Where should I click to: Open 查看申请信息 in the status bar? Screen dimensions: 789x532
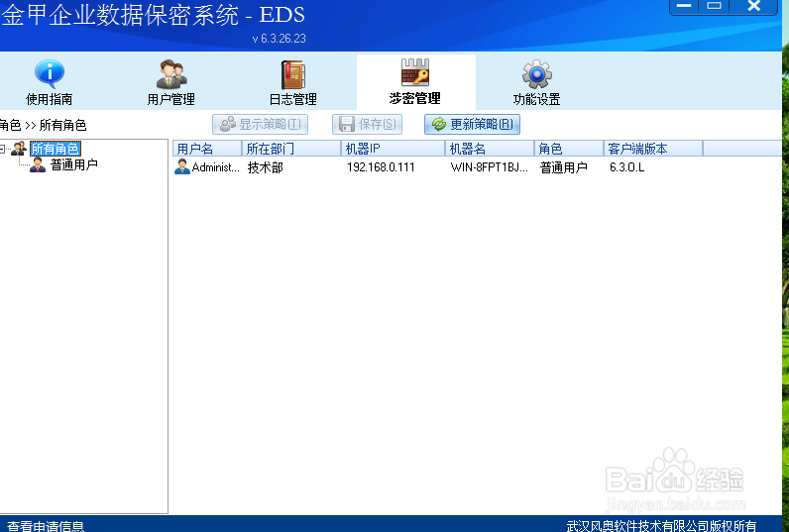point(46,526)
